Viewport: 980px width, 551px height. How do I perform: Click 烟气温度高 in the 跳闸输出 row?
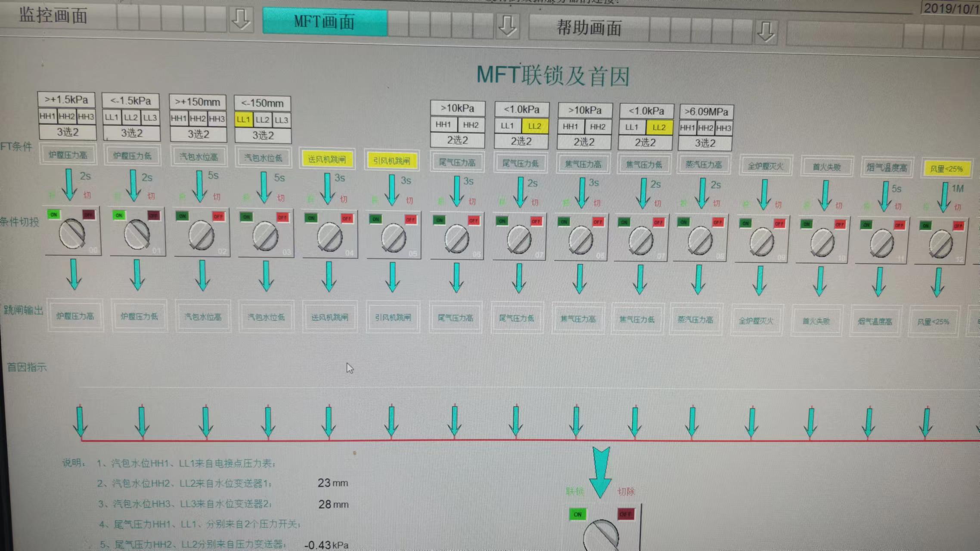(875, 322)
